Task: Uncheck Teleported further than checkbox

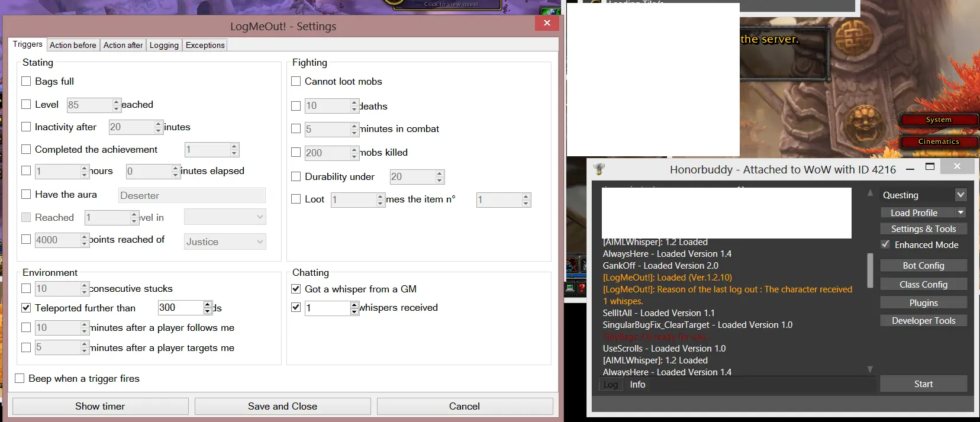Action: pos(26,308)
